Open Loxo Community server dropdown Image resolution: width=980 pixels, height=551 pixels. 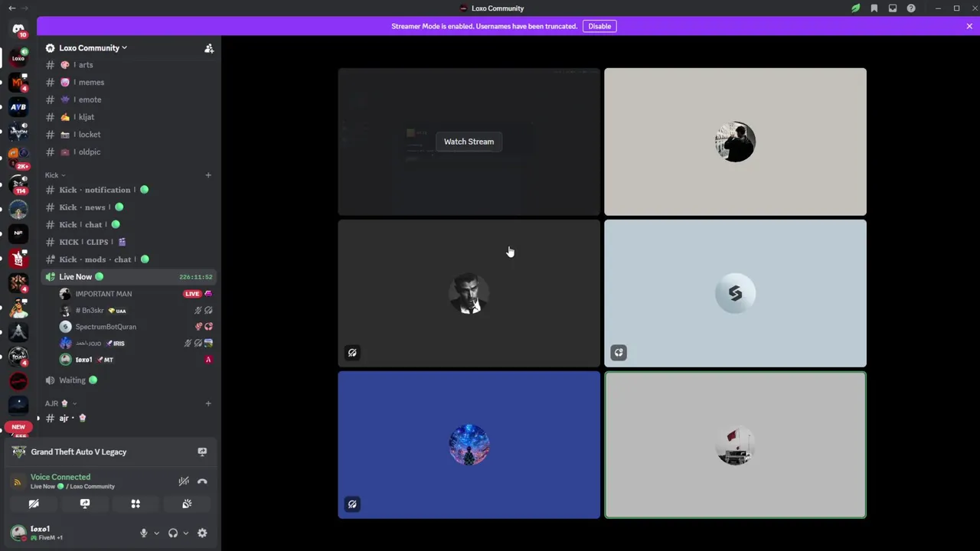(93, 48)
